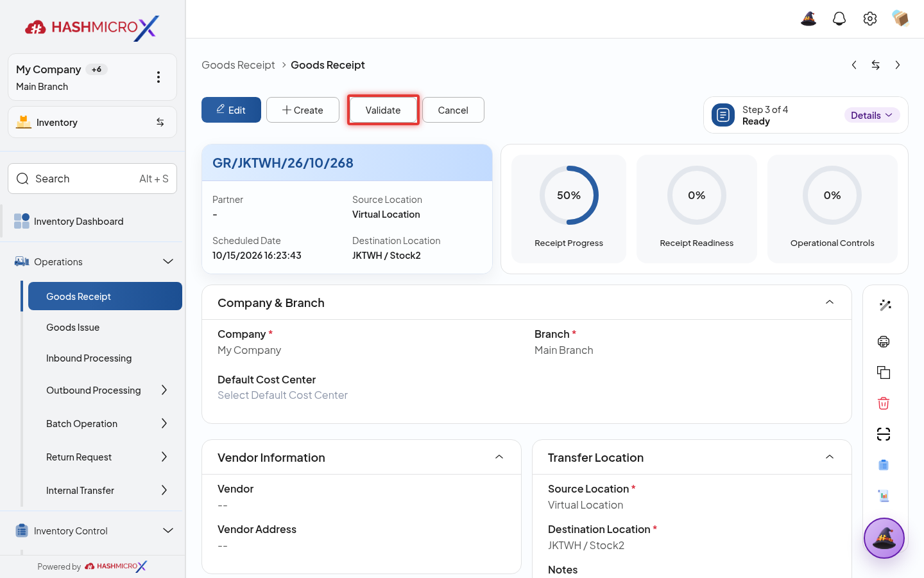
Task: Open notifications bell
Action: [839, 19]
